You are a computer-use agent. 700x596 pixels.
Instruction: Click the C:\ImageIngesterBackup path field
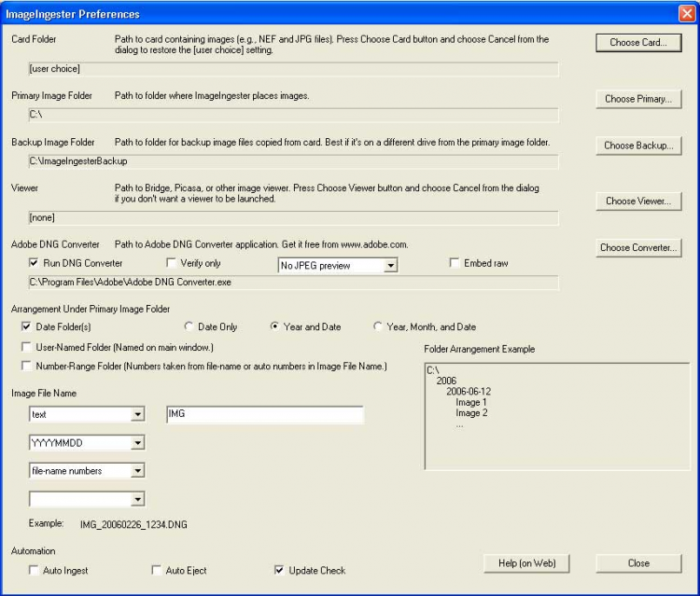coord(293,161)
